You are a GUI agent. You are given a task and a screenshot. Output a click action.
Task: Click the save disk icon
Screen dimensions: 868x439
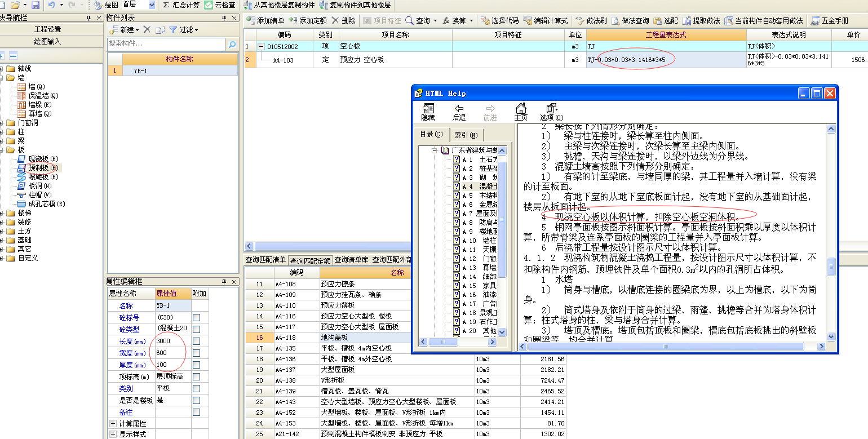tap(35, 5)
